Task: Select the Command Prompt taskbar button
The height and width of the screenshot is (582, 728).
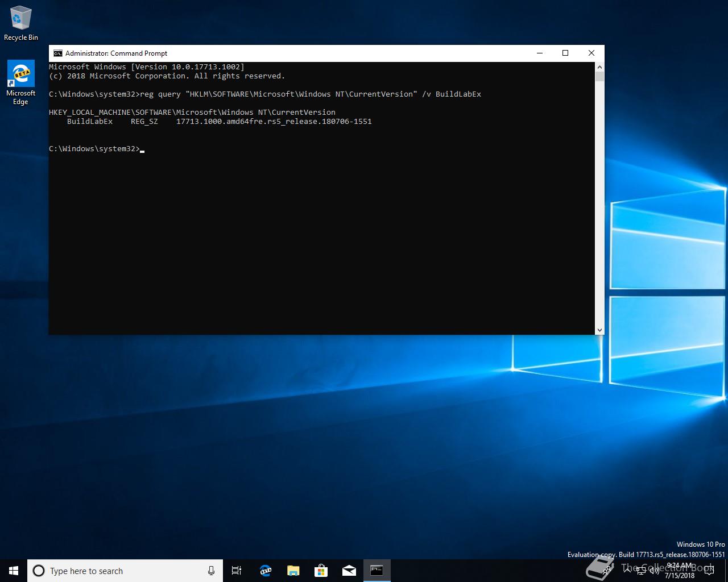Action: point(377,571)
